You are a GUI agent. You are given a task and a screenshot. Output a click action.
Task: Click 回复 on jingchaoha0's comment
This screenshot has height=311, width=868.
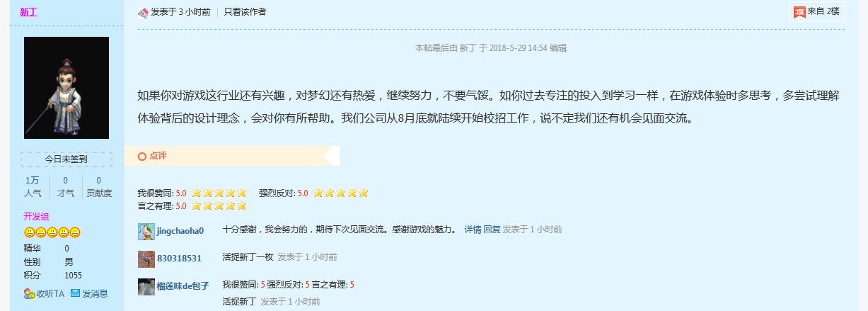[x=492, y=230]
